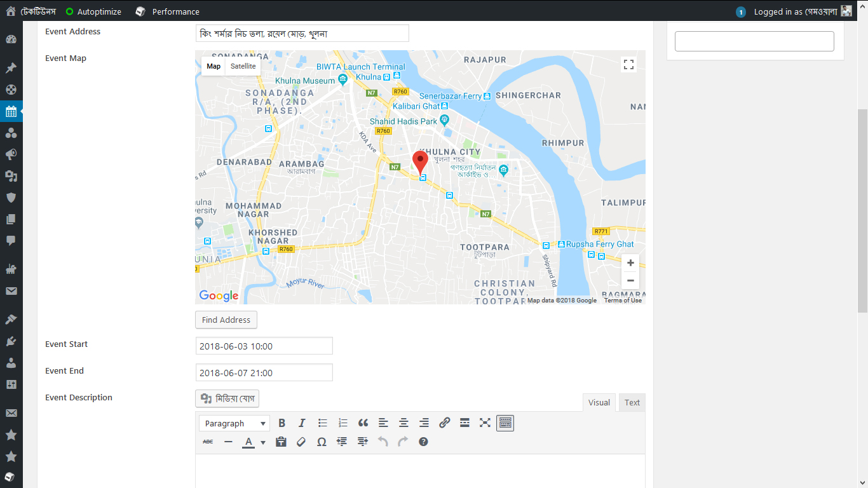This screenshot has width=868, height=488.
Task: Redo the last editor action
Action: pos(403,442)
